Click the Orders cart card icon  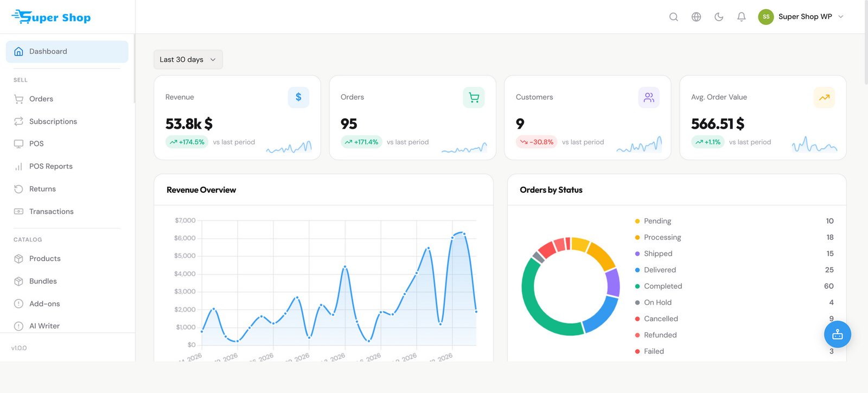tap(474, 97)
